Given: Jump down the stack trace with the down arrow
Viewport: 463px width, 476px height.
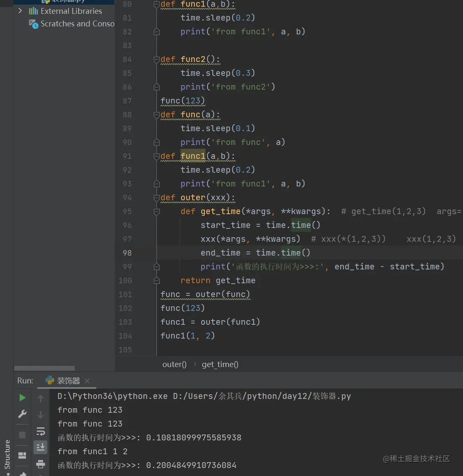Looking at the screenshot, I should tap(40, 414).
